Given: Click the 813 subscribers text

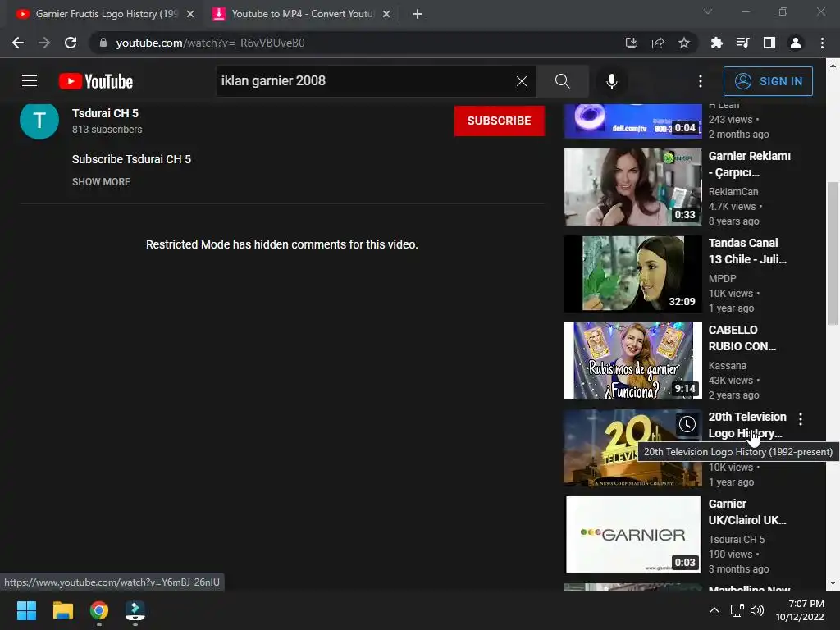Looking at the screenshot, I should 107,129.
